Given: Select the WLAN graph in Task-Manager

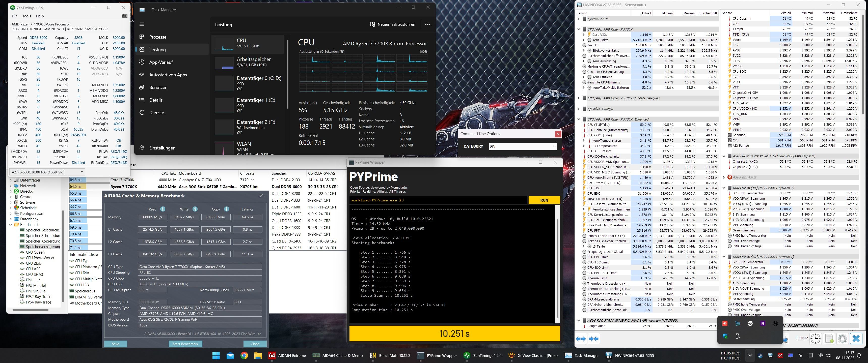Looking at the screenshot, I should [x=248, y=147].
